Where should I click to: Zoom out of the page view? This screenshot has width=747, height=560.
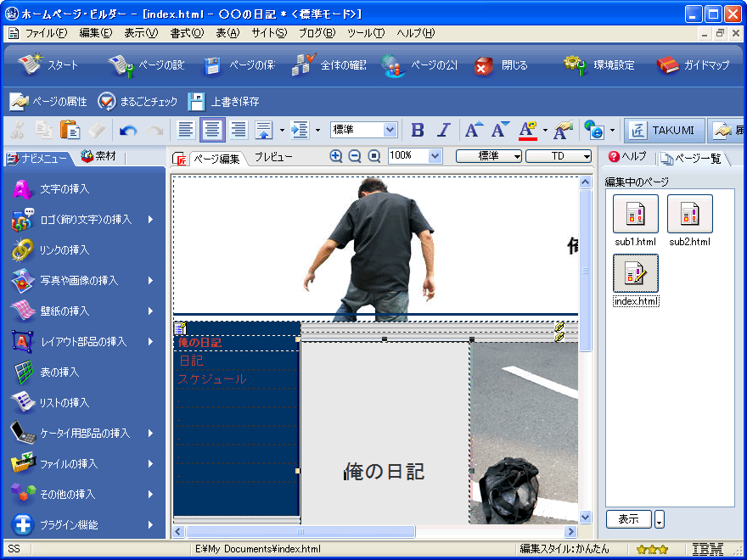355,156
